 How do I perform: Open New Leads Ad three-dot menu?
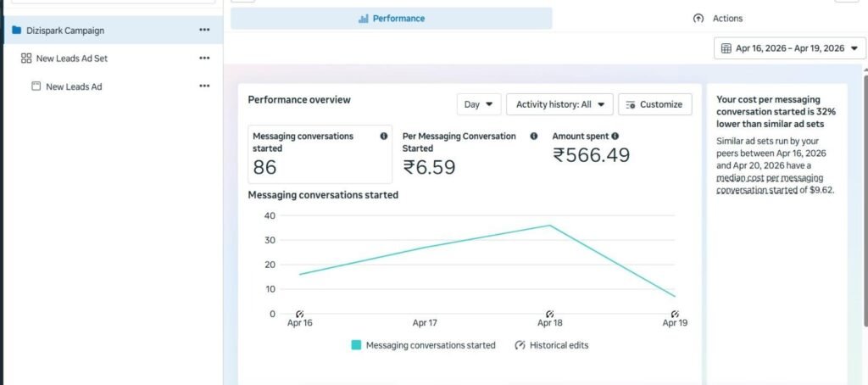pyautogui.click(x=204, y=86)
